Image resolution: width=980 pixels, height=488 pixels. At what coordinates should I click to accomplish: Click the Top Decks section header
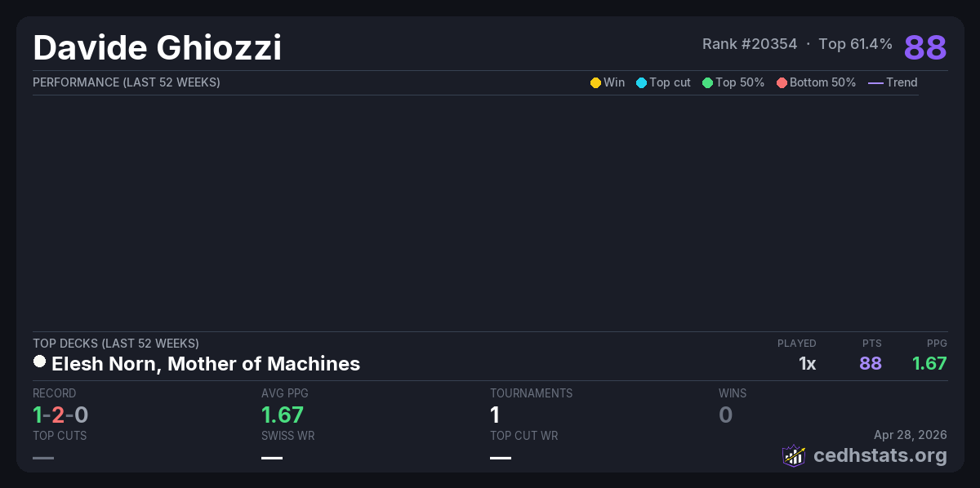116,344
